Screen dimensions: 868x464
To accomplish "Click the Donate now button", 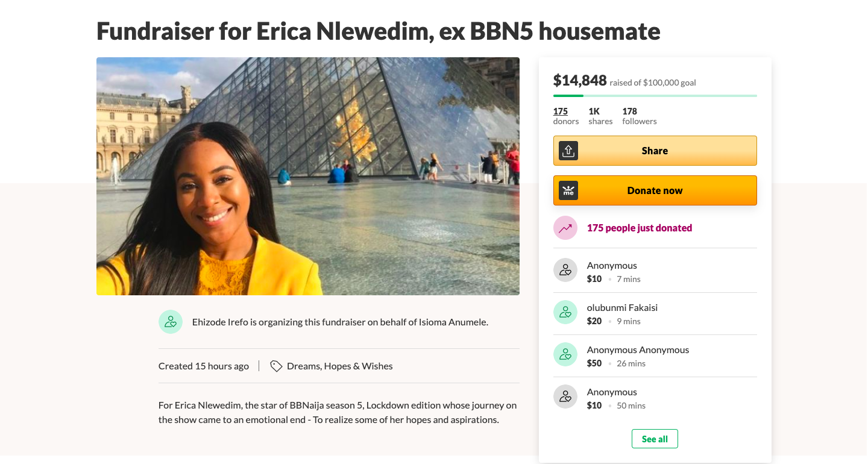I will pos(655,190).
